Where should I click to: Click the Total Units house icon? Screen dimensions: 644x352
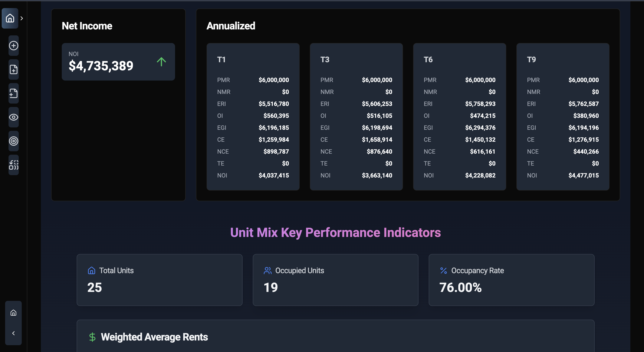click(92, 270)
